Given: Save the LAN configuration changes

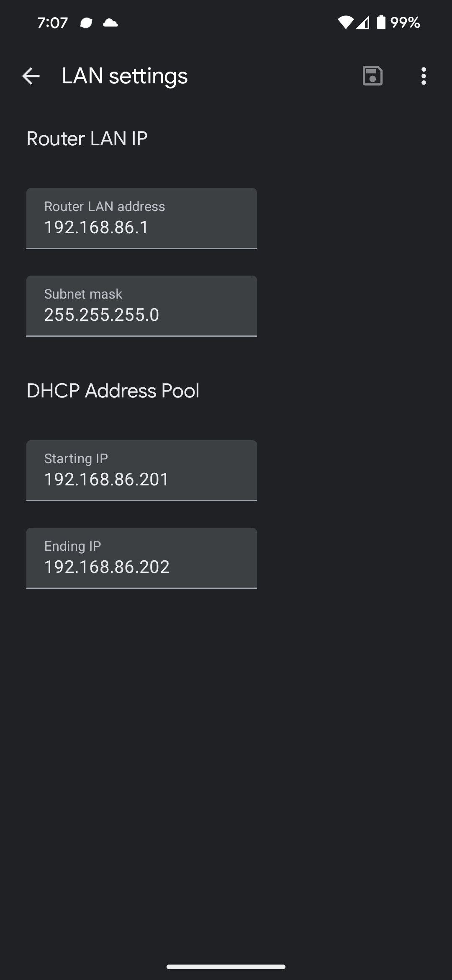Looking at the screenshot, I should [x=372, y=76].
